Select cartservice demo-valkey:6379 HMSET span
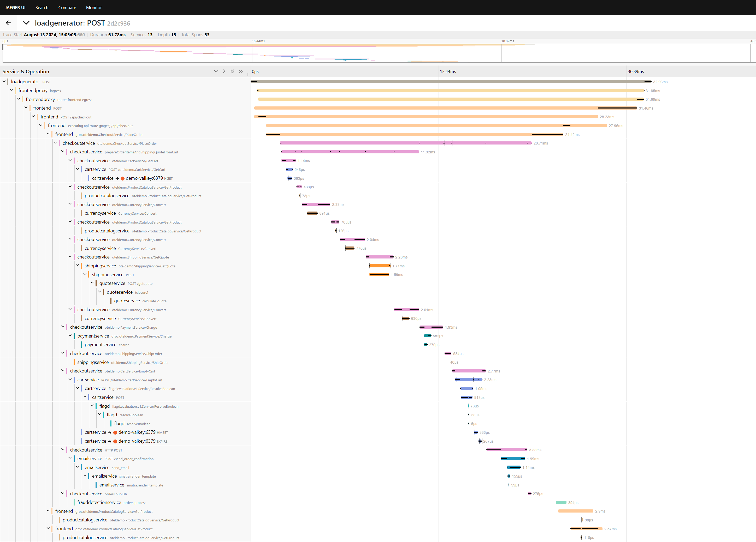Screen dimensions: 756x542 pos(126,432)
